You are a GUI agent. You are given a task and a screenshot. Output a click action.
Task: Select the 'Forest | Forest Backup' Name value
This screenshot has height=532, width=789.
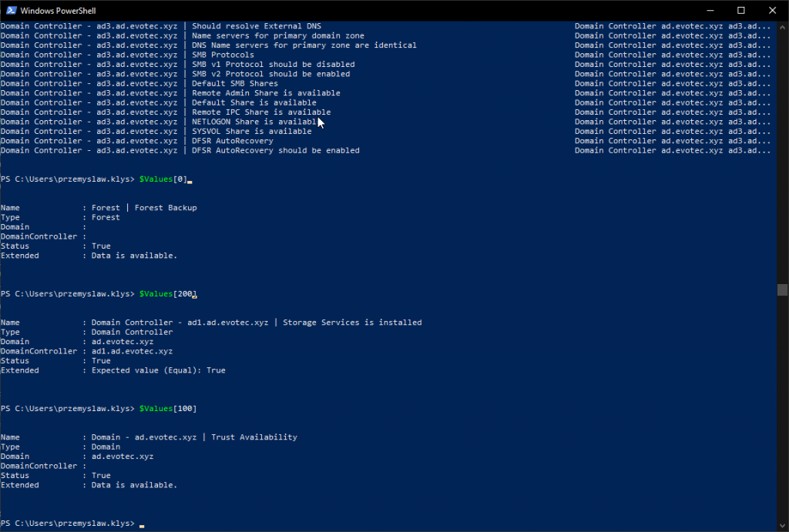146,207
